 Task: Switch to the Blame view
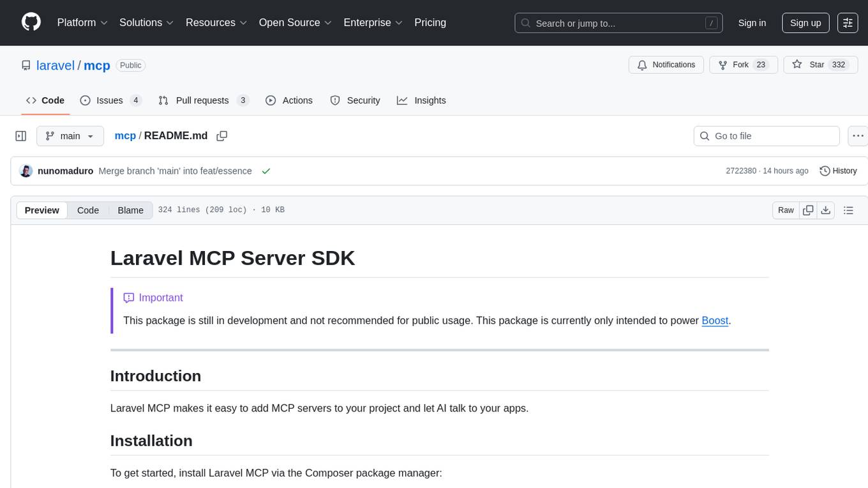[130, 210]
